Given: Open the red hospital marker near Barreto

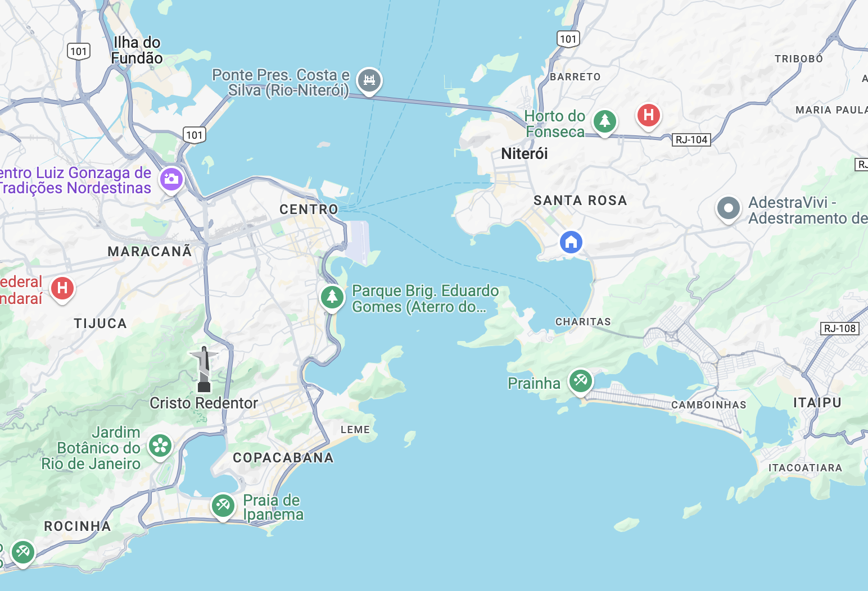Looking at the screenshot, I should [x=648, y=116].
